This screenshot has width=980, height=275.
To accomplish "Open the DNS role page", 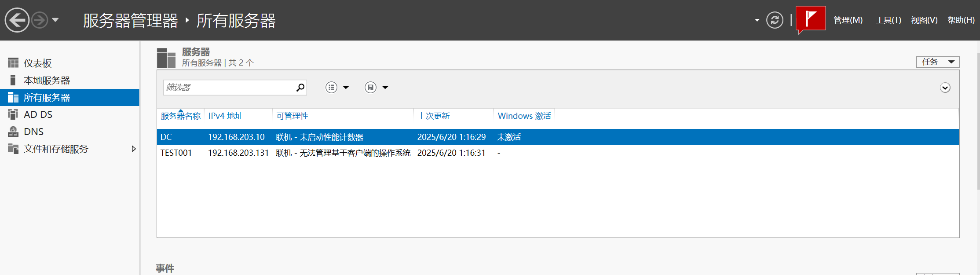I will coord(33,132).
